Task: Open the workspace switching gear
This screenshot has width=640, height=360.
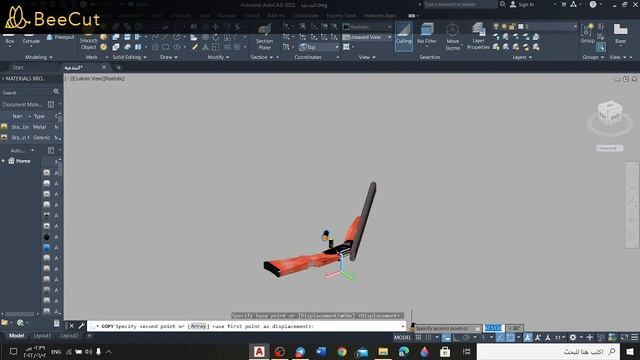Action: [573, 338]
